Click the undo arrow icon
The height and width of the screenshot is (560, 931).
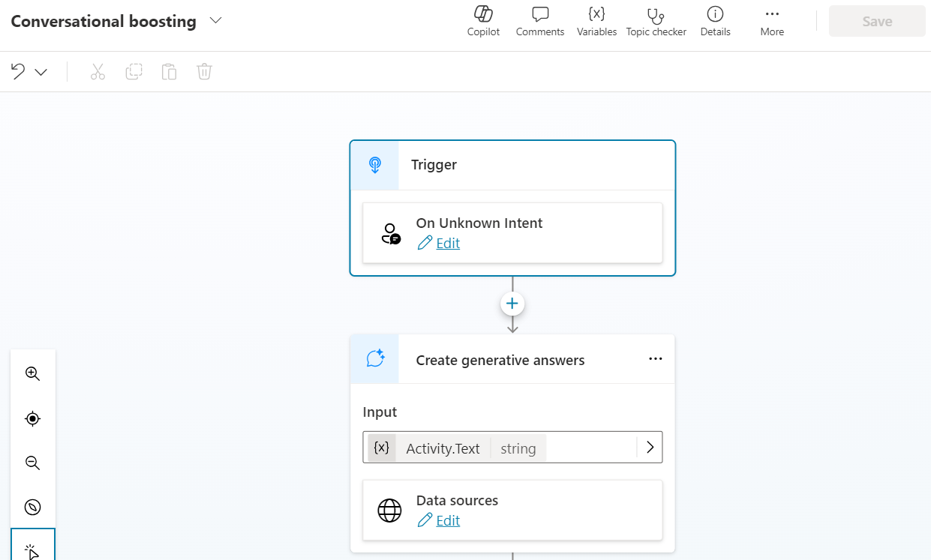18,71
